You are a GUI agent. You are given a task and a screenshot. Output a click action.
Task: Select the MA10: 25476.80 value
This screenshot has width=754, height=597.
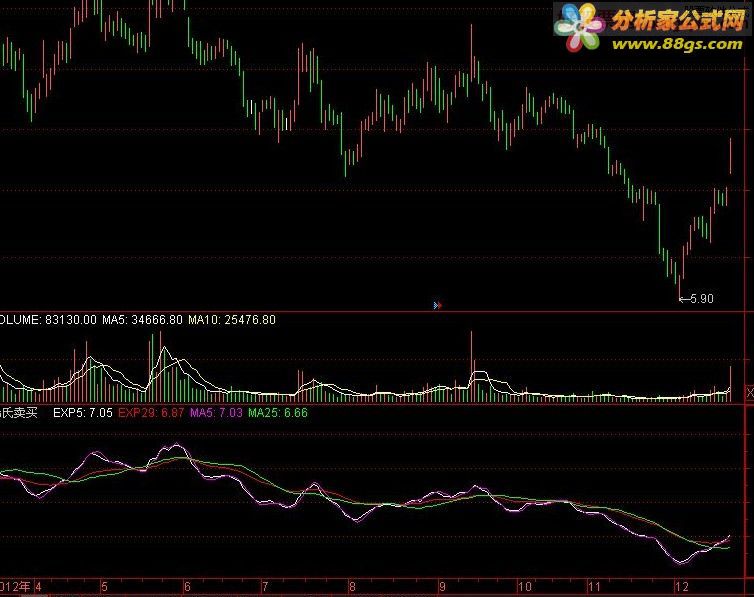[232, 320]
